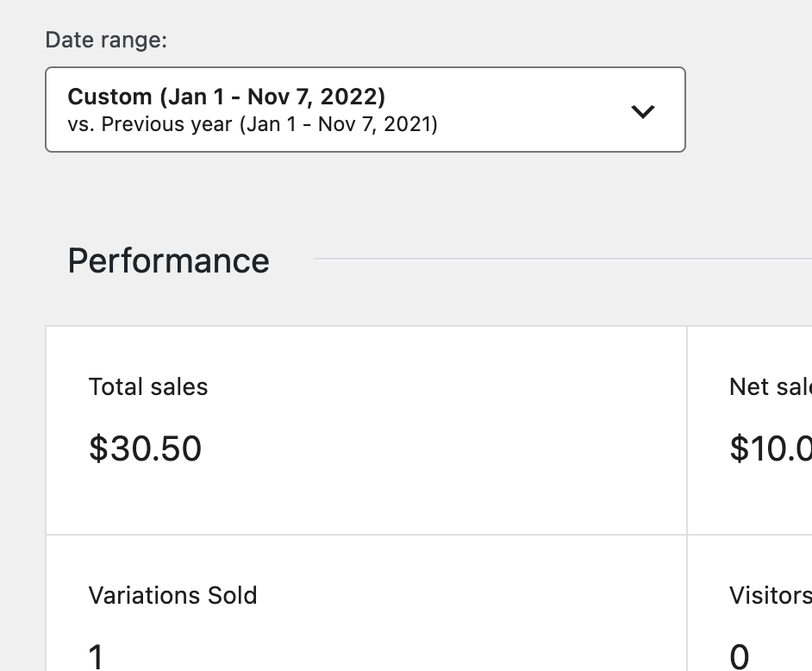
Task: Click the Custom (Jan 1 - Nov 7, 2022) text
Action: (x=226, y=96)
